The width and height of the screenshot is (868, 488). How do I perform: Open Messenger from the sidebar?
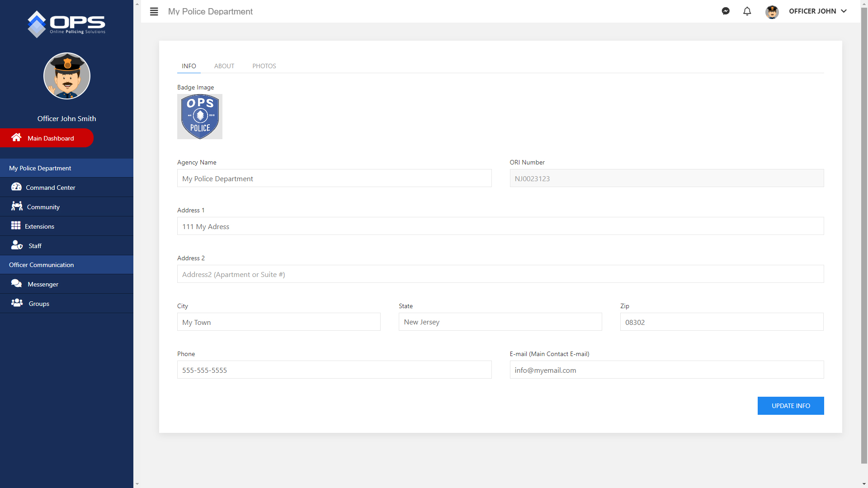point(43,284)
